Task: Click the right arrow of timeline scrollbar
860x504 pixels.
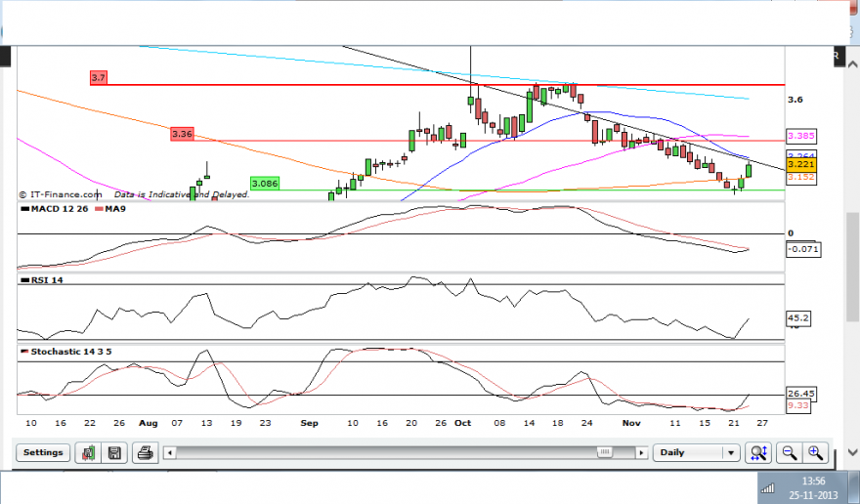Action: pos(641,453)
